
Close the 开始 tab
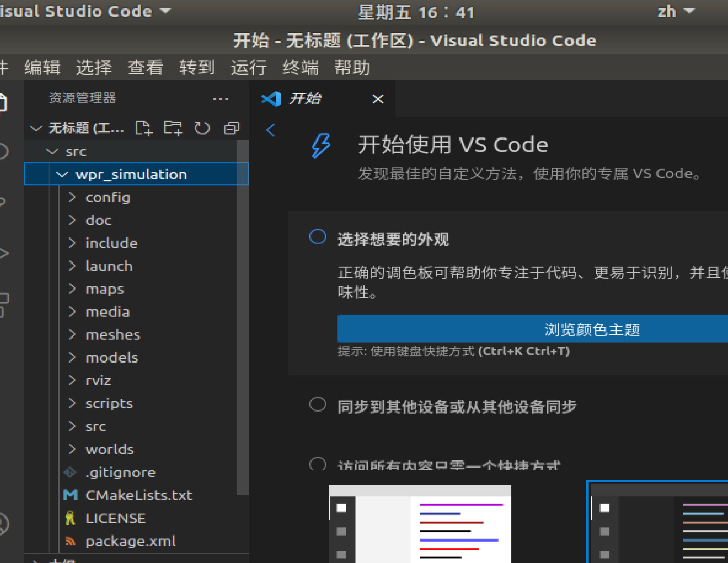pyautogui.click(x=378, y=99)
